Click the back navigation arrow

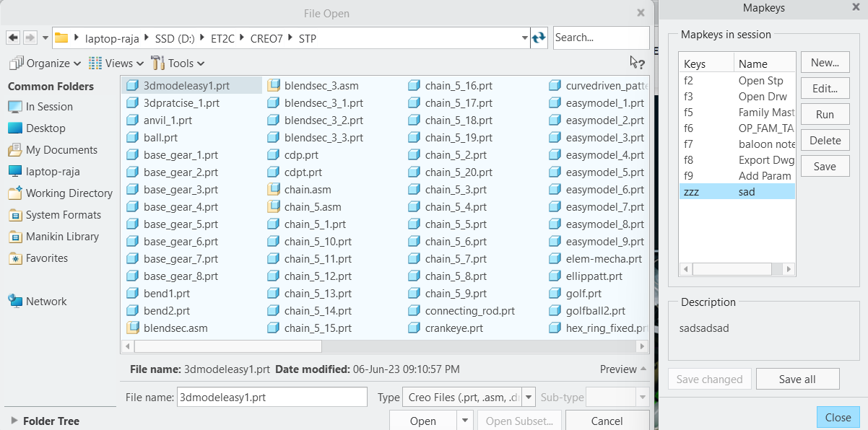pyautogui.click(x=12, y=37)
